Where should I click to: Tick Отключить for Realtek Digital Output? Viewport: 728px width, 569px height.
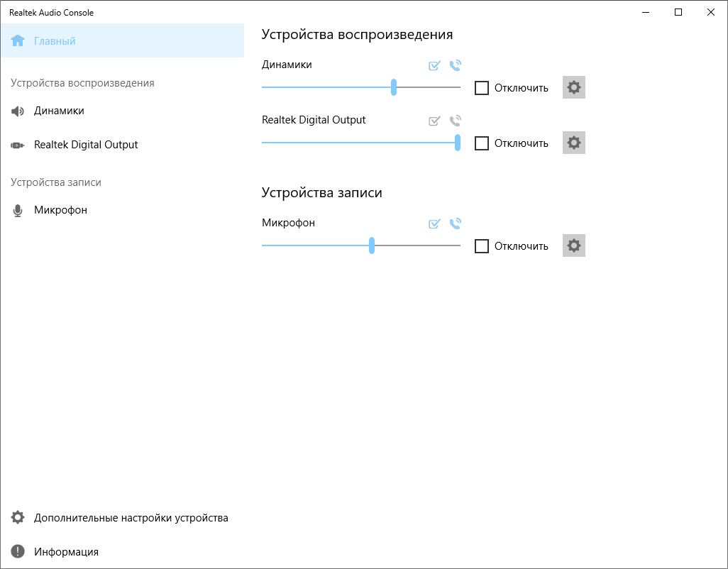click(x=482, y=143)
